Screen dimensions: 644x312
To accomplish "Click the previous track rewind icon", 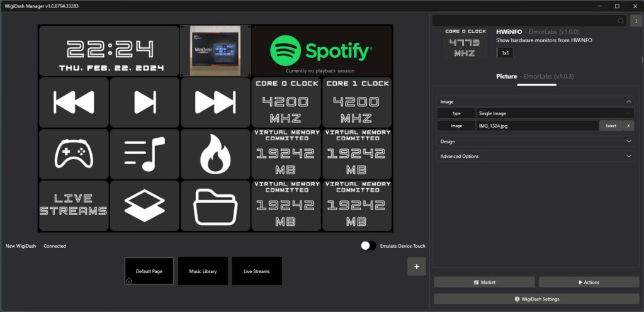I will click(74, 102).
